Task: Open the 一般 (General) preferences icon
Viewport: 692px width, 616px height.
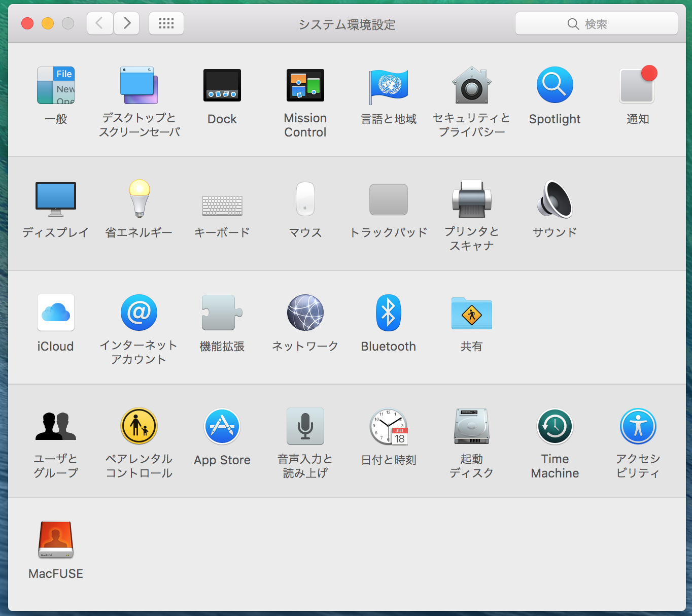Action: tap(56, 85)
